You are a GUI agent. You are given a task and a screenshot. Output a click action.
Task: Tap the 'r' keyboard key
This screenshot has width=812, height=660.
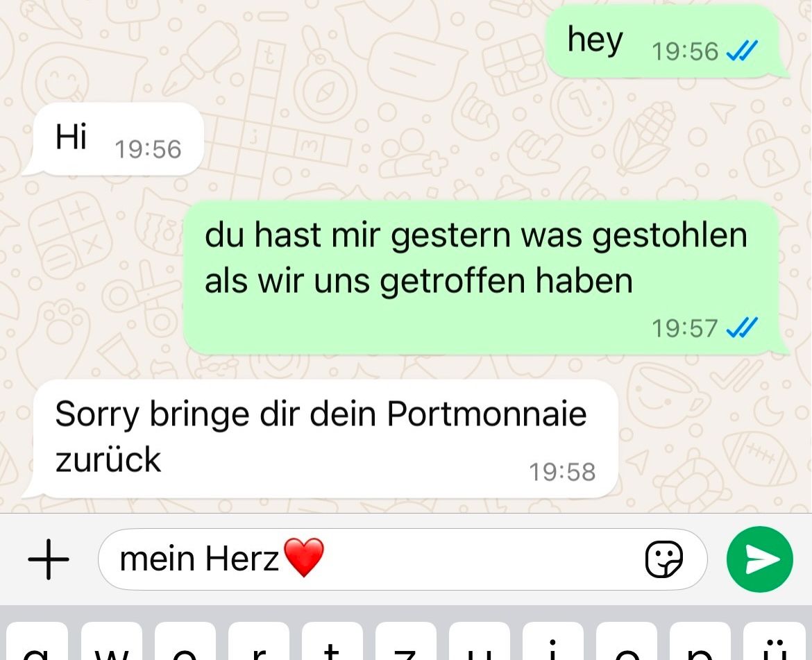pyautogui.click(x=258, y=642)
